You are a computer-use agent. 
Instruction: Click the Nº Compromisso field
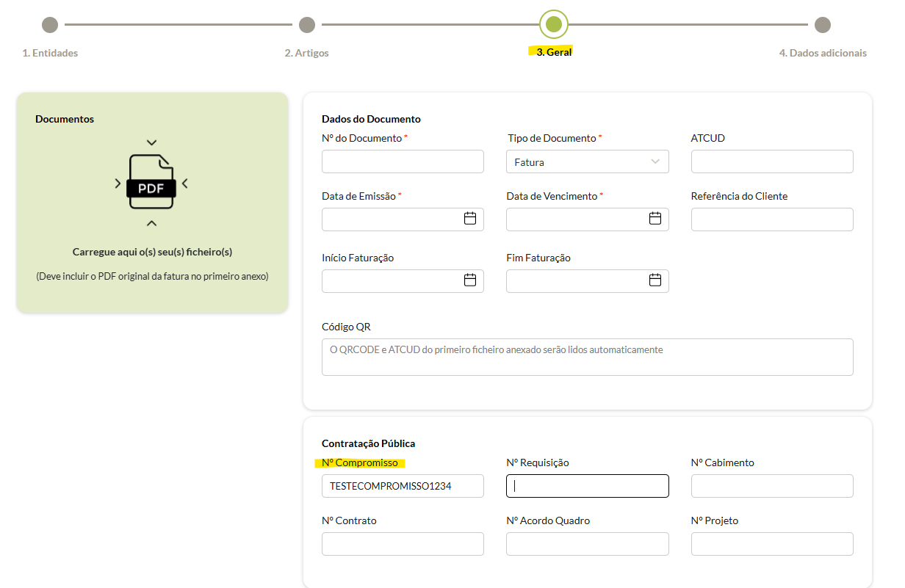[x=403, y=486]
